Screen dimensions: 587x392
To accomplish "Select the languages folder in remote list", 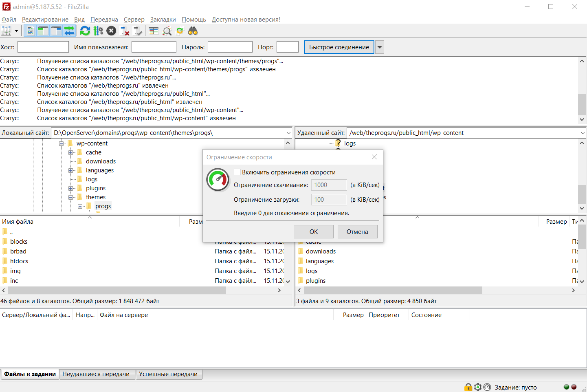I will point(319,261).
